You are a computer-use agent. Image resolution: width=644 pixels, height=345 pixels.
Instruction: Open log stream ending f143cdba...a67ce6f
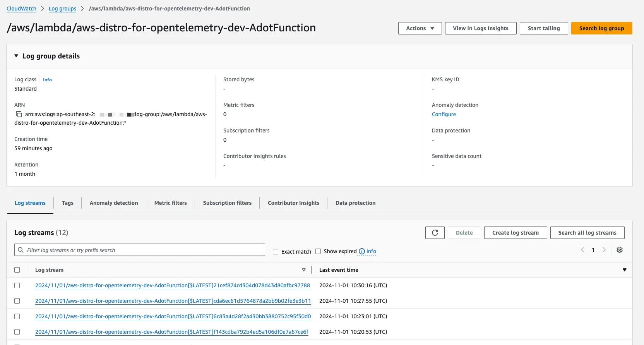(x=172, y=332)
